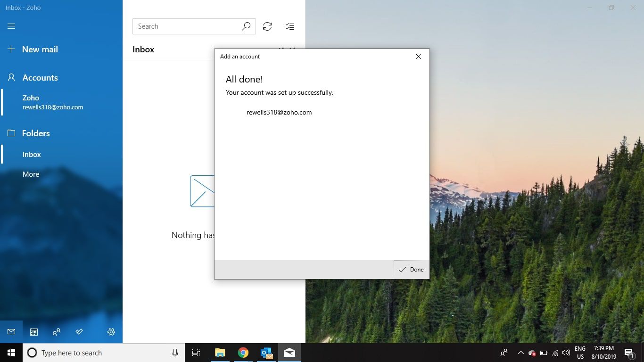
Task: Click rewells318@zoho.com in the dialog
Action: pyautogui.click(x=279, y=112)
